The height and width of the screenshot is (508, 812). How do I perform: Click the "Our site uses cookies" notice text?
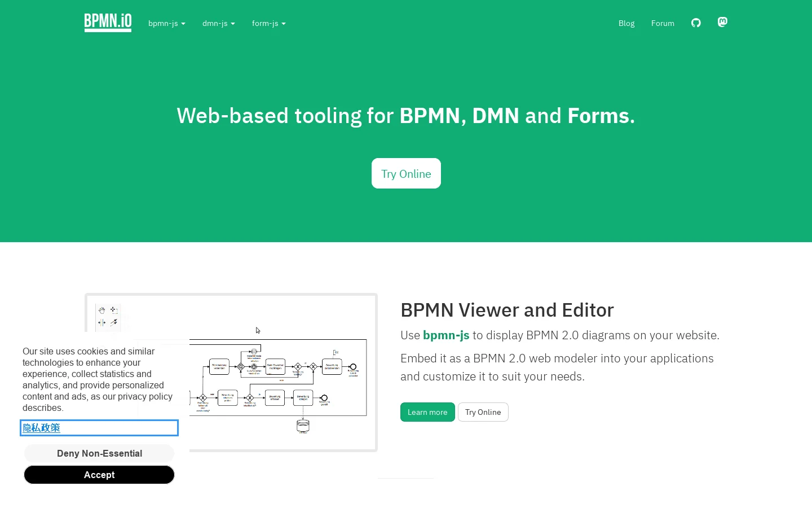[98, 379]
